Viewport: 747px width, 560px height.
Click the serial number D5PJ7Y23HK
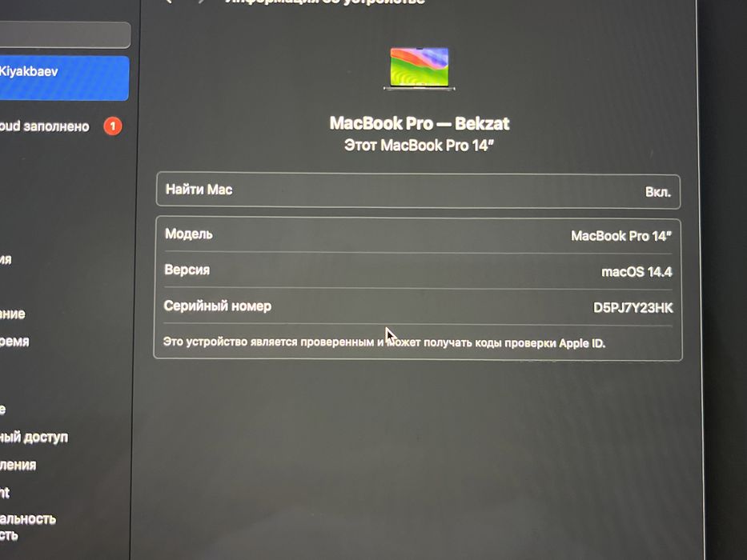pos(633,308)
